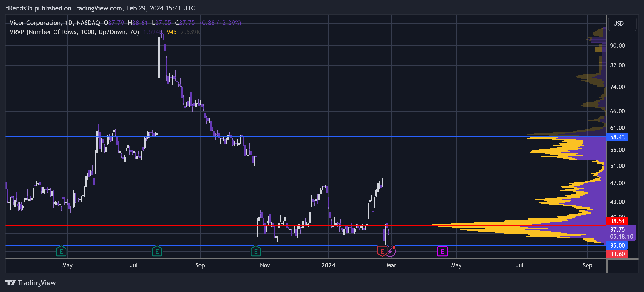This screenshot has width=644, height=292.
Task: Select the green earnings E marker before Nov
Action: click(256, 251)
